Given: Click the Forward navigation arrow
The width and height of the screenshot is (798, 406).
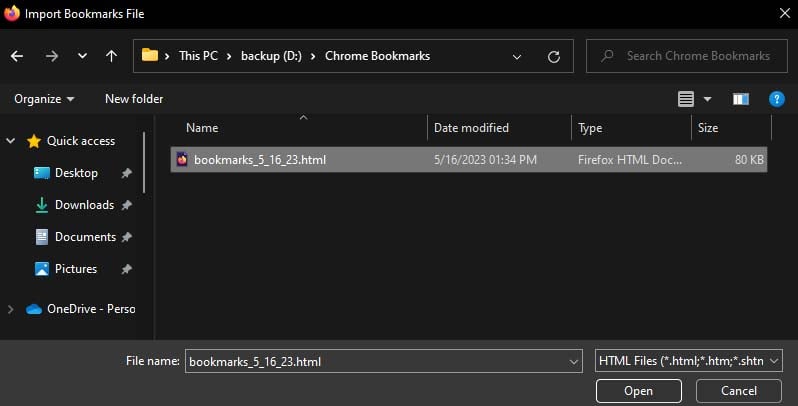Looking at the screenshot, I should (x=52, y=56).
